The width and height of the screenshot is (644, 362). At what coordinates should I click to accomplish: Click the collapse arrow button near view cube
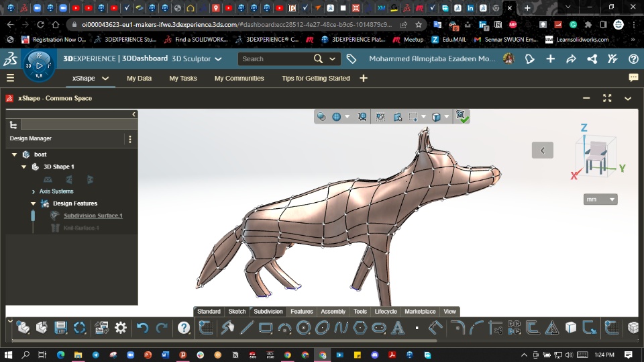click(542, 150)
